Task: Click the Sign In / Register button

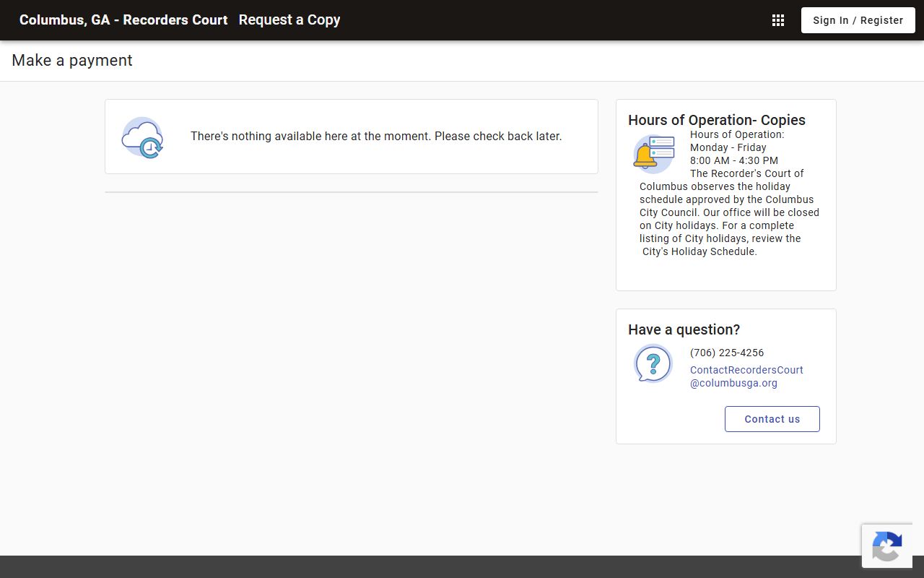Action: point(858,20)
